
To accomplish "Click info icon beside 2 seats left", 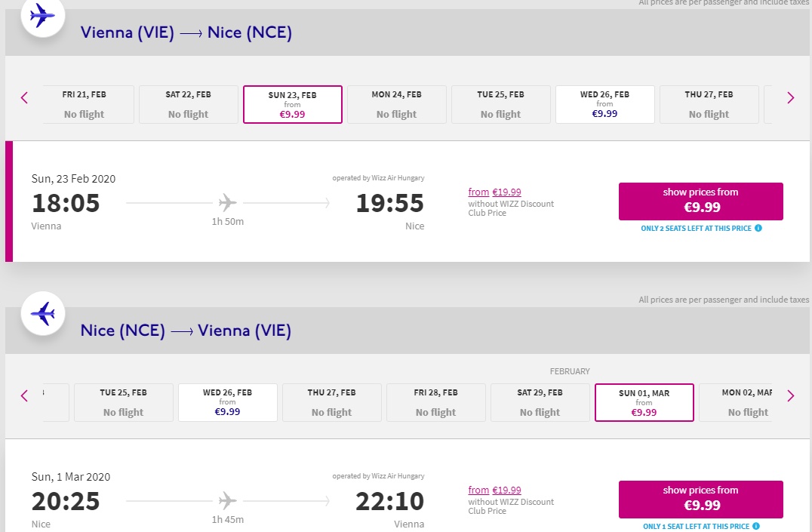I will 758,228.
